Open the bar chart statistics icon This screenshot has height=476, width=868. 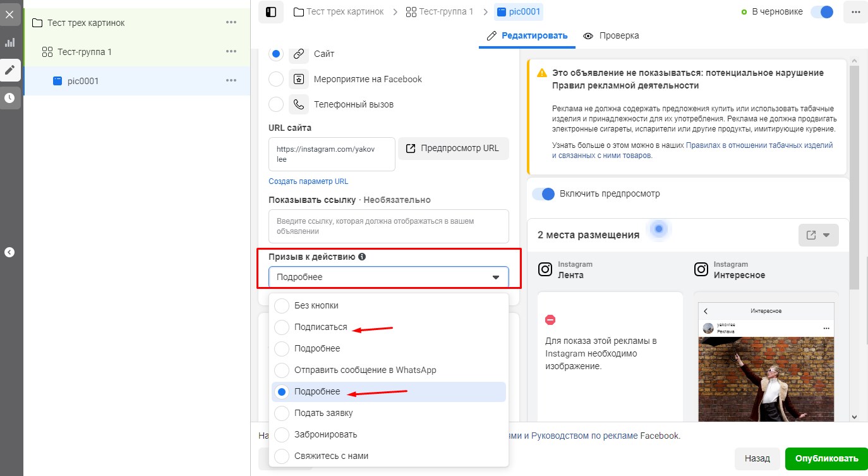pyautogui.click(x=9, y=42)
